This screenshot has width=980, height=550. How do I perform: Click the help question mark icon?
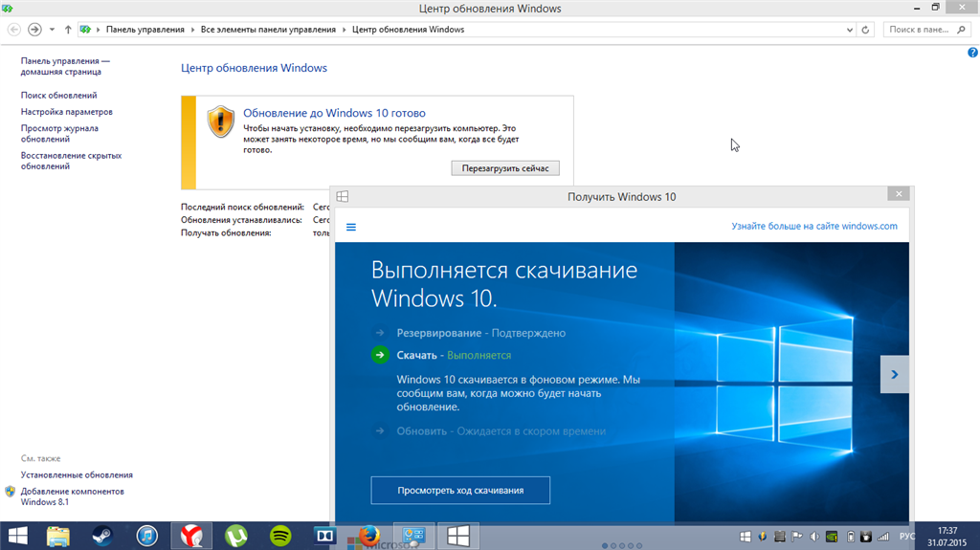(972, 53)
